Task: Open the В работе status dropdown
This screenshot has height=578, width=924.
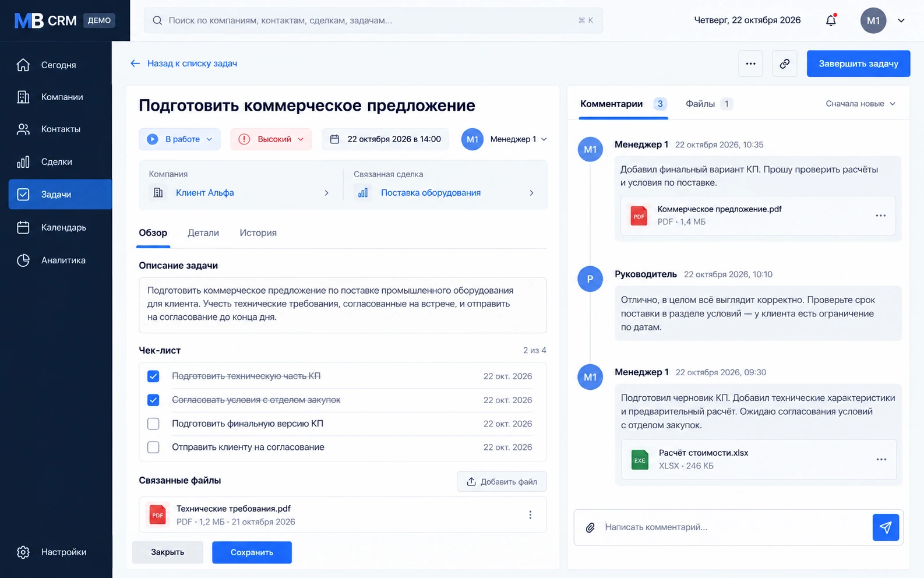Action: (x=179, y=139)
